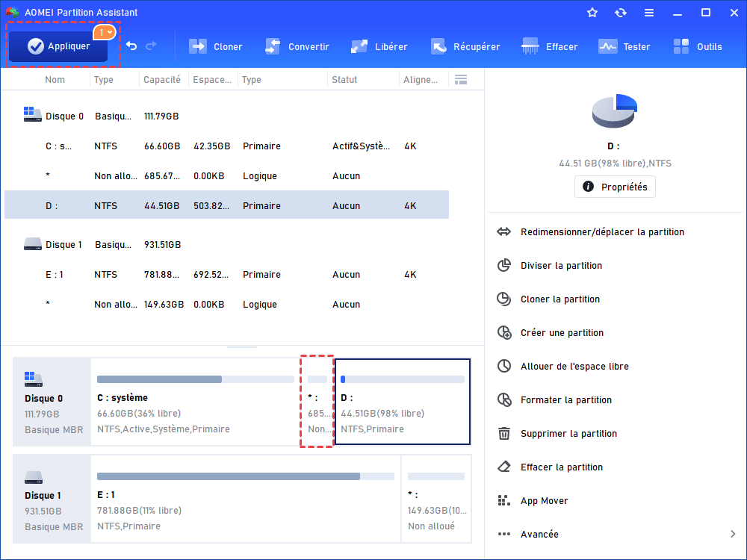Choose Diviser la partition
The height and width of the screenshot is (560, 747).
click(x=561, y=265)
